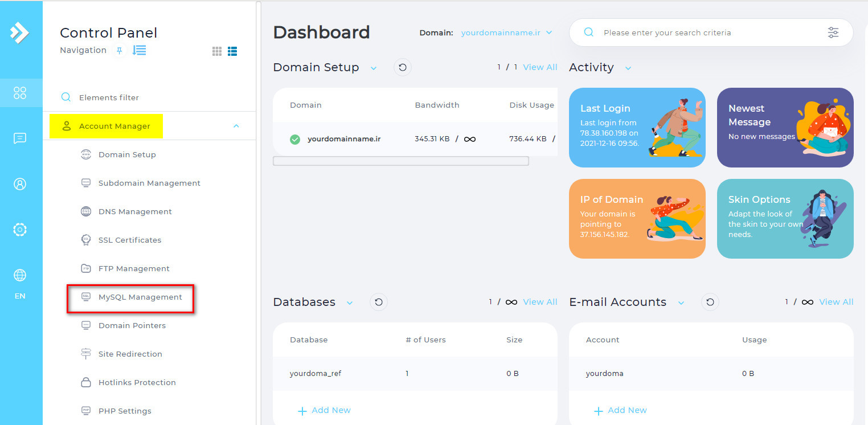Click the Account column header
Image resolution: width=868 pixels, height=425 pixels.
tap(603, 340)
